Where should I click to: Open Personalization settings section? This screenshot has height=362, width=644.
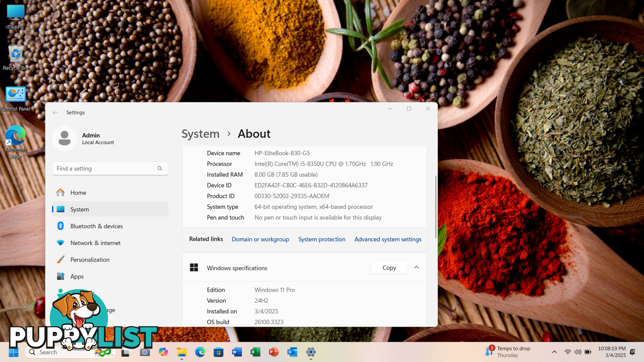(x=90, y=259)
